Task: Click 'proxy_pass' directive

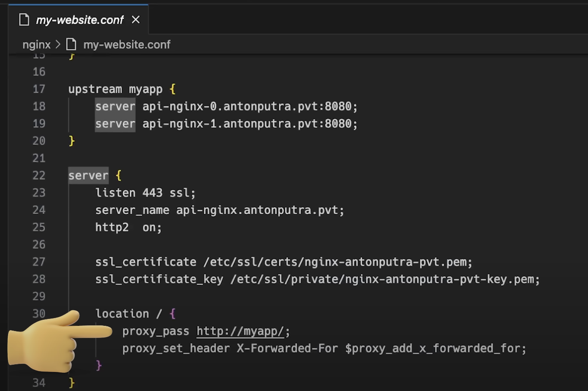Action: coord(156,331)
